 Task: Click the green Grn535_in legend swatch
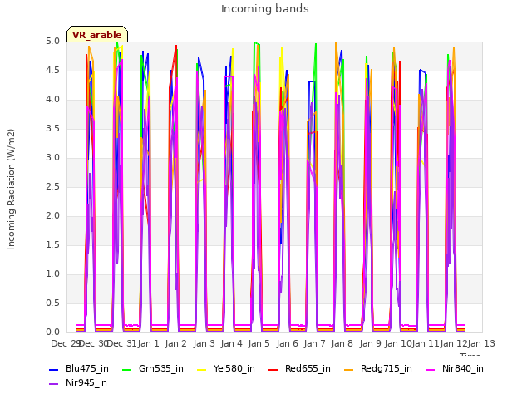click(127, 369)
